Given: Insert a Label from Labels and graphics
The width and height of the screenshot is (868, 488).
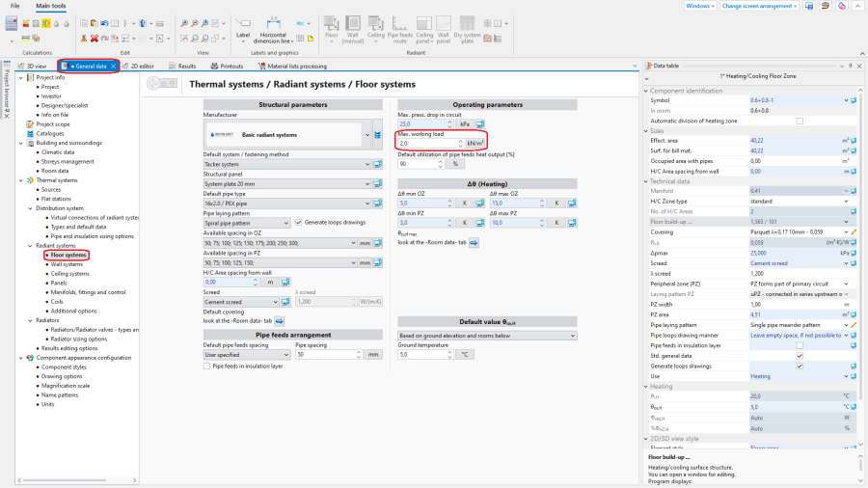Looking at the screenshot, I should (x=243, y=30).
